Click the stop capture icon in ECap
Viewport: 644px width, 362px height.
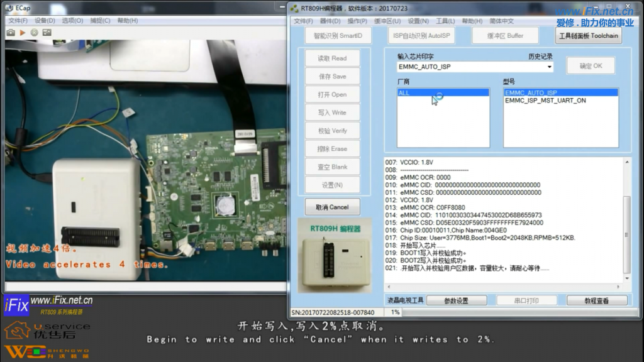tap(35, 32)
